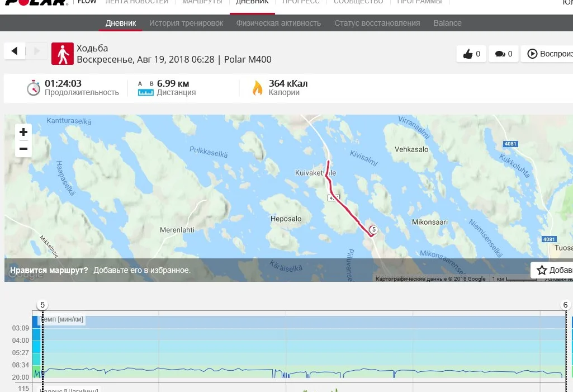Click the flame calories icon
This screenshot has height=392, width=573.
[258, 88]
